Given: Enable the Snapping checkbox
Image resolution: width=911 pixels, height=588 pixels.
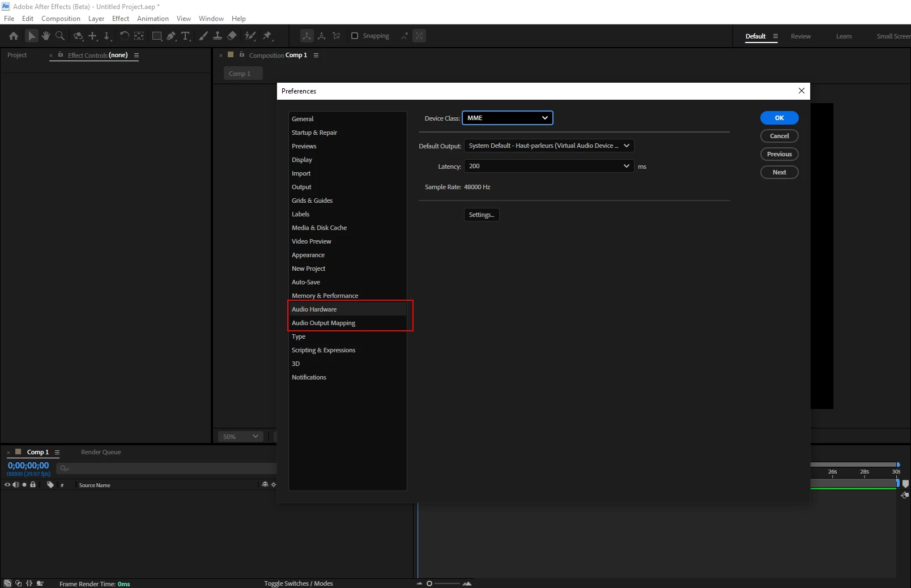Looking at the screenshot, I should (355, 36).
